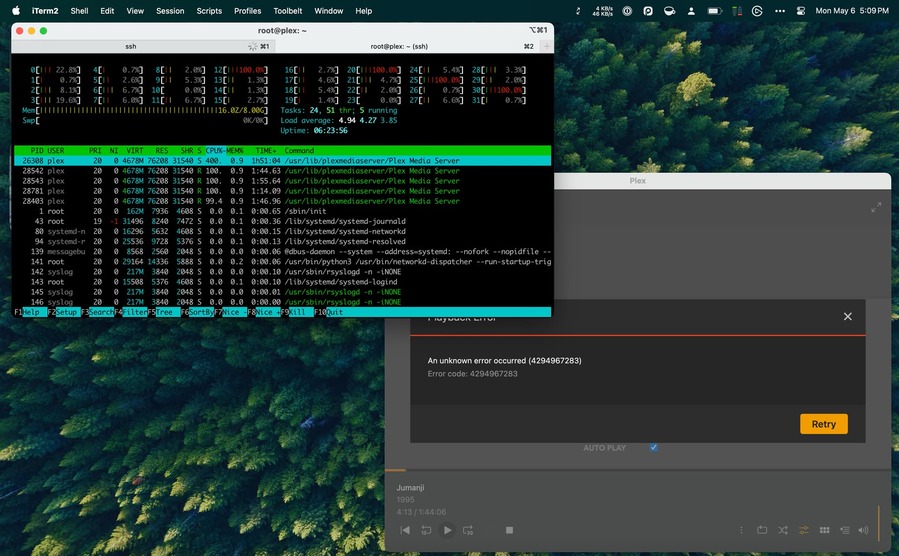Image resolution: width=899 pixels, height=556 pixels.
Task: Click F9 Kill in htop footer
Action: tap(297, 312)
